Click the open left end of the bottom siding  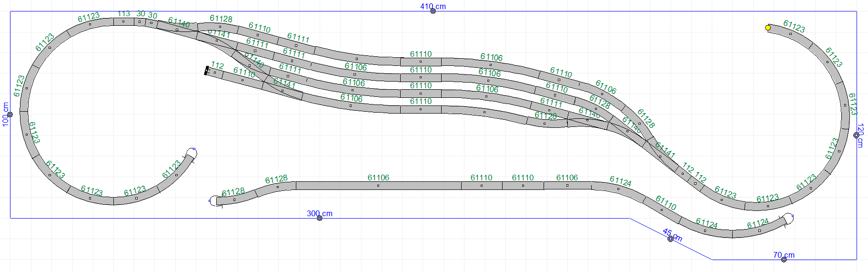click(212, 201)
